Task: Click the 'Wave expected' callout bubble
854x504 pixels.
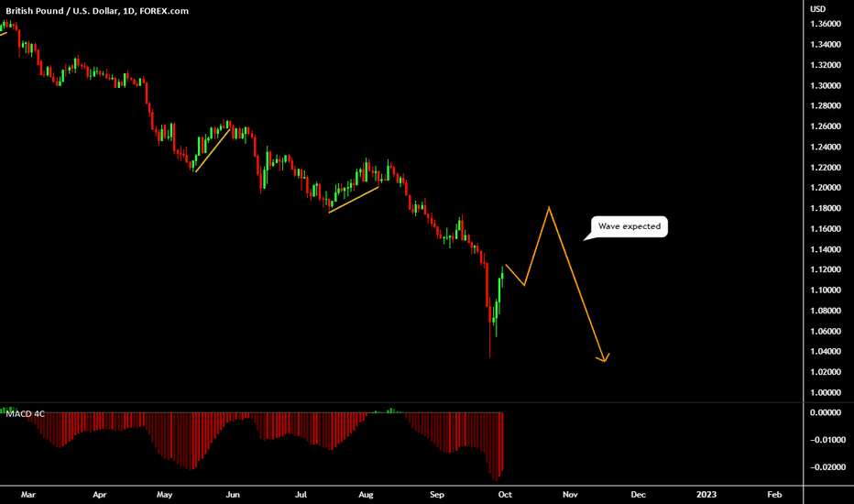Action: (x=630, y=226)
